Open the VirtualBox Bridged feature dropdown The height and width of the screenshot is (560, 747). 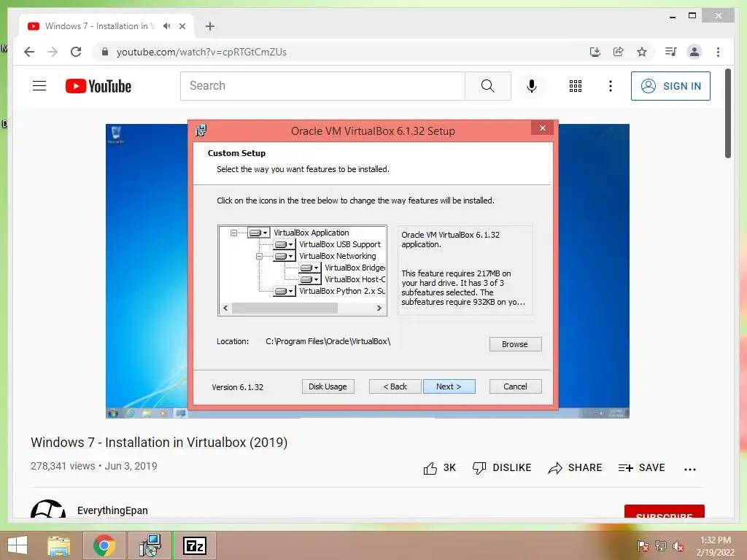pos(309,268)
